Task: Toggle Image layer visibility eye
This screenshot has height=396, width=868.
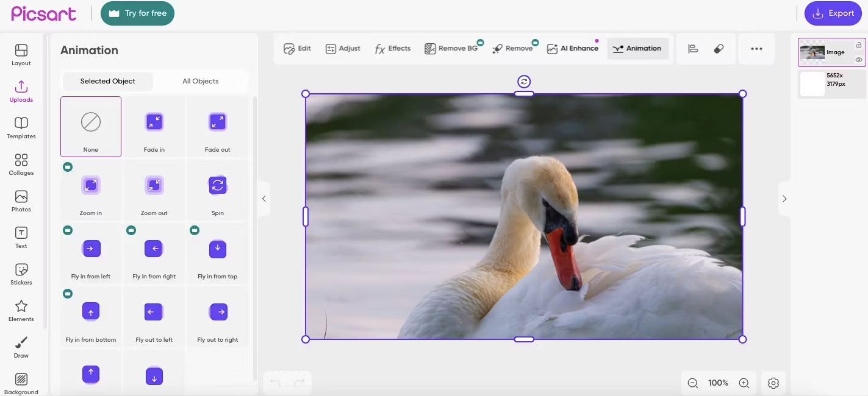Action: coord(858,60)
